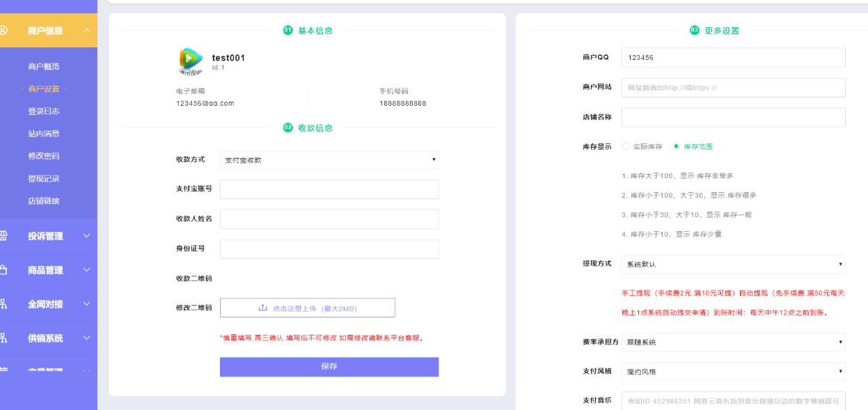Click the 供销系统 sidebar icon
This screenshot has width=868, height=410.
tap(4, 338)
